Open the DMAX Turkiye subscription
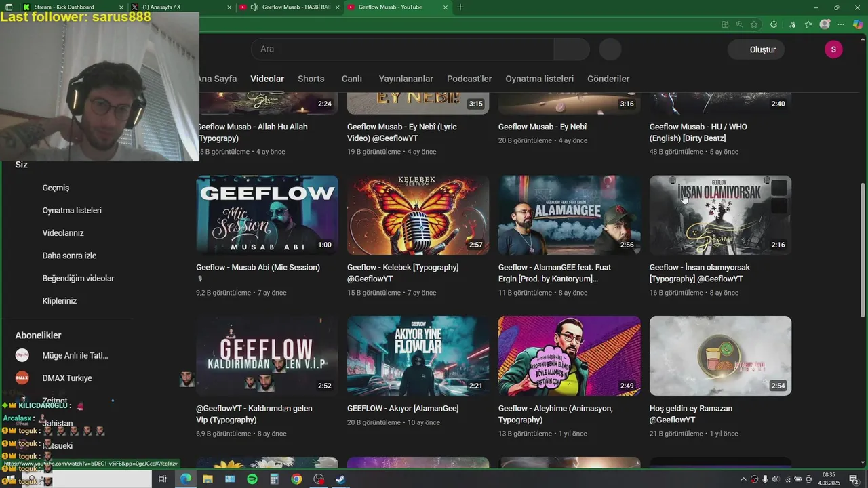This screenshot has width=868, height=488. 68,378
